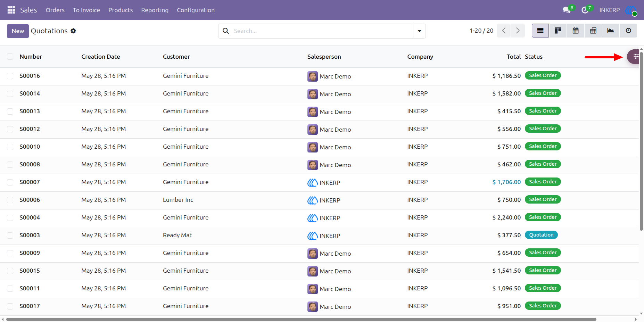The image size is (644, 322).
Task: Sort by the Customer column header
Action: [176, 57]
